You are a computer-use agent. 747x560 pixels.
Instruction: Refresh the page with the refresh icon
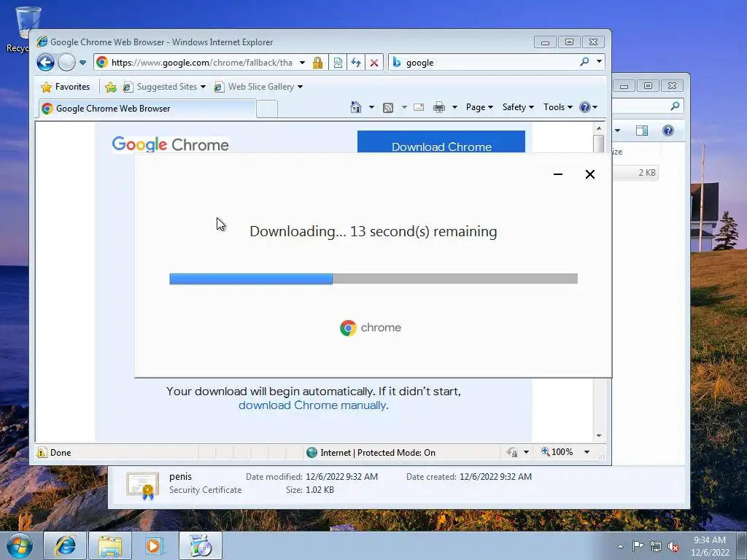[356, 63]
